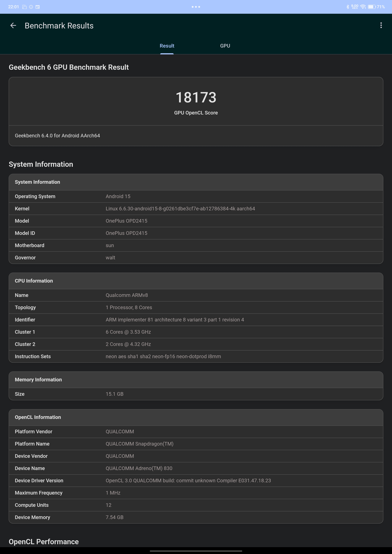Tap OnePlus OPD2415 in Model row
The image size is (392, 554).
[126, 221]
